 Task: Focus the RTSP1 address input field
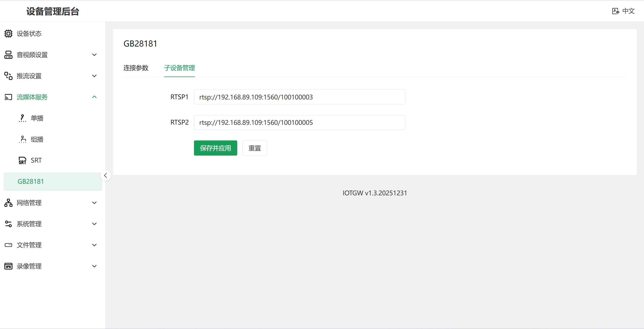click(299, 97)
